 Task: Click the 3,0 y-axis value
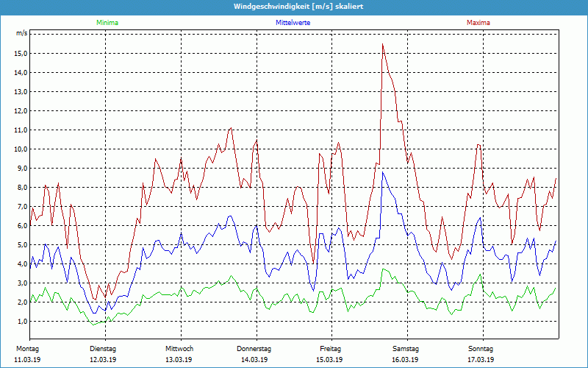(x=22, y=283)
